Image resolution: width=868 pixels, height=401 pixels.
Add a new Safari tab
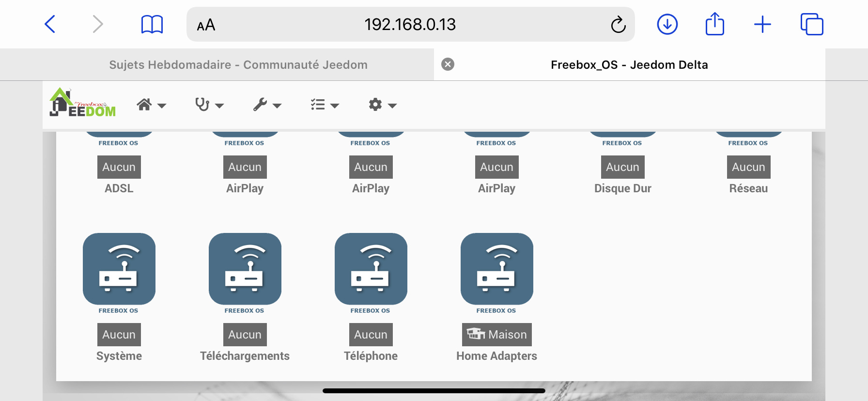762,24
